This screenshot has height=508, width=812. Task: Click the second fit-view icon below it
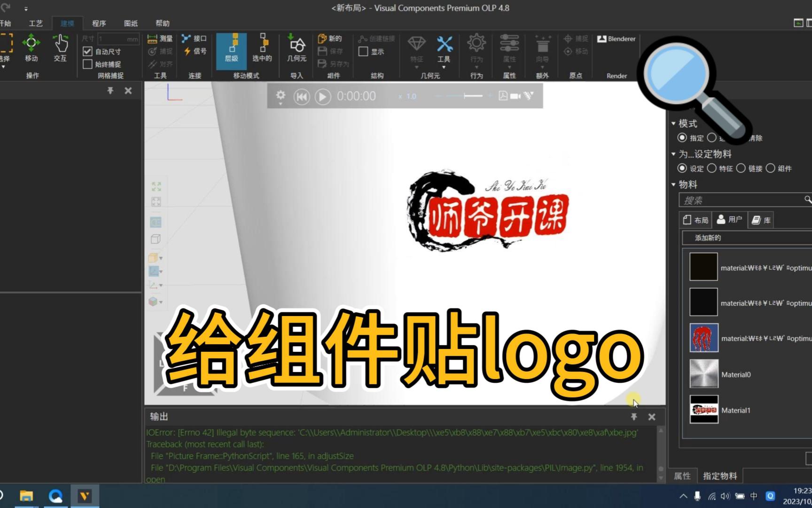click(156, 202)
